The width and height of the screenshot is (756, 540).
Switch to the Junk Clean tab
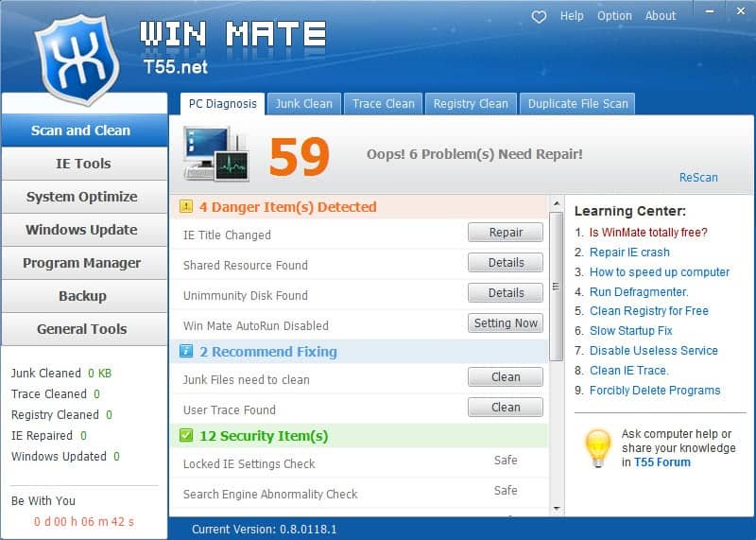[x=303, y=104]
